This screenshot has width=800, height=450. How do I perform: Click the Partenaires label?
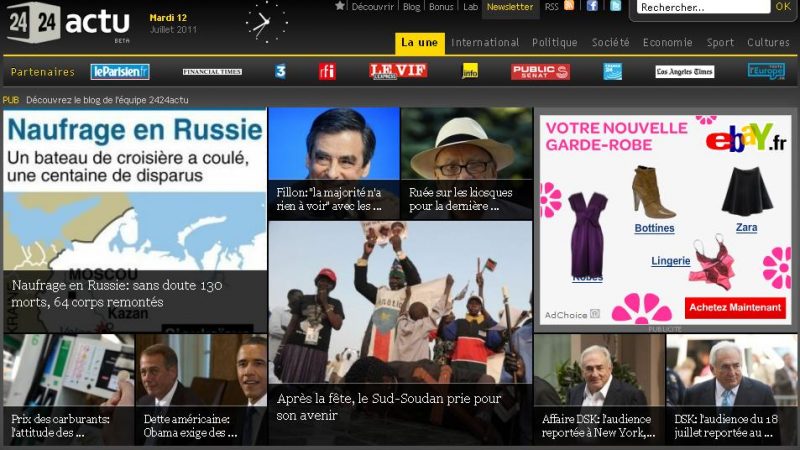click(x=43, y=72)
